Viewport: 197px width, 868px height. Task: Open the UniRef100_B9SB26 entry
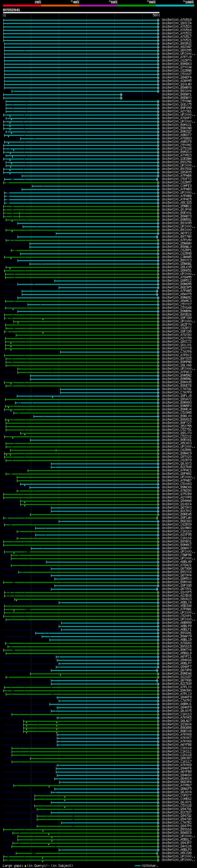pos(177,314)
